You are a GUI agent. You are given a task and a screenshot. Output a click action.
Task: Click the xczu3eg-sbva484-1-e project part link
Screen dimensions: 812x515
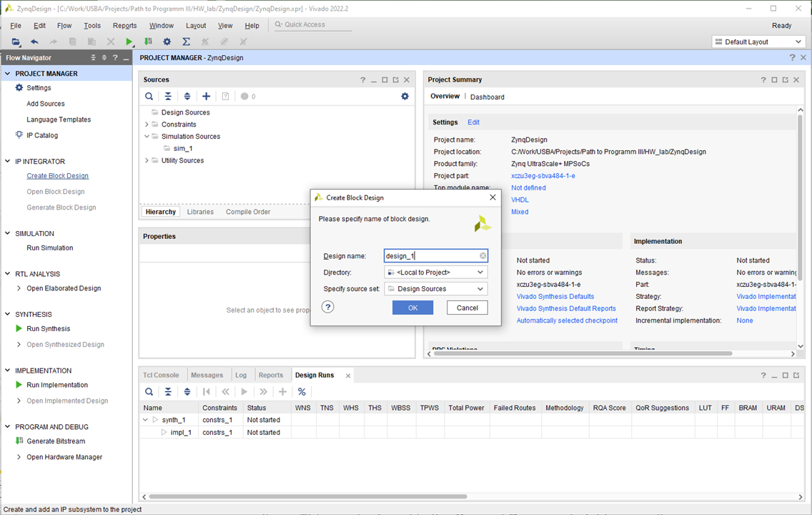(543, 176)
